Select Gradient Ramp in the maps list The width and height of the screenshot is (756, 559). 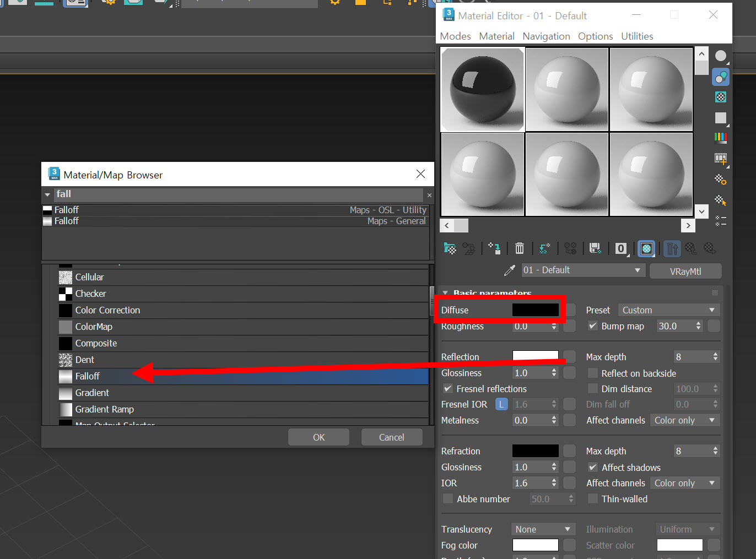tap(243, 409)
